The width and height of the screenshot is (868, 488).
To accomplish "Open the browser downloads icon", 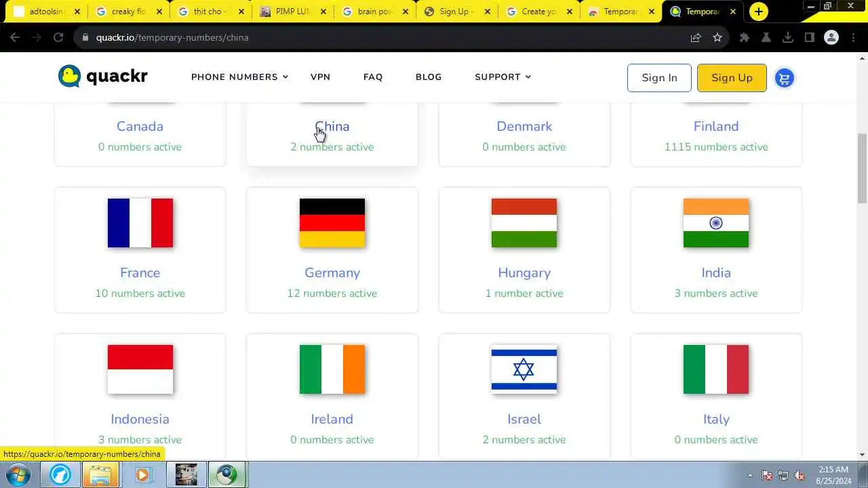I will pyautogui.click(x=788, y=37).
